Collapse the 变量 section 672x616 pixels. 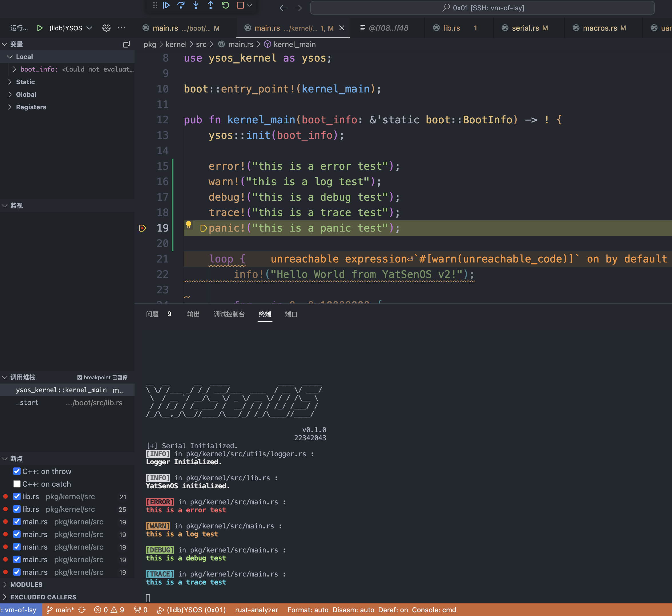click(5, 44)
